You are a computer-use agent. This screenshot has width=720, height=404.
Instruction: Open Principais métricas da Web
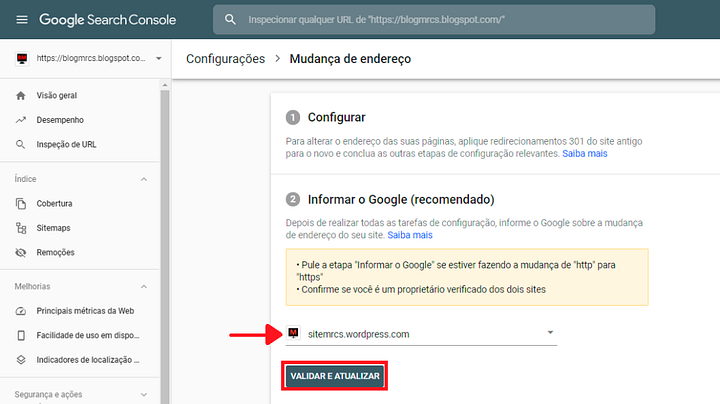point(85,311)
